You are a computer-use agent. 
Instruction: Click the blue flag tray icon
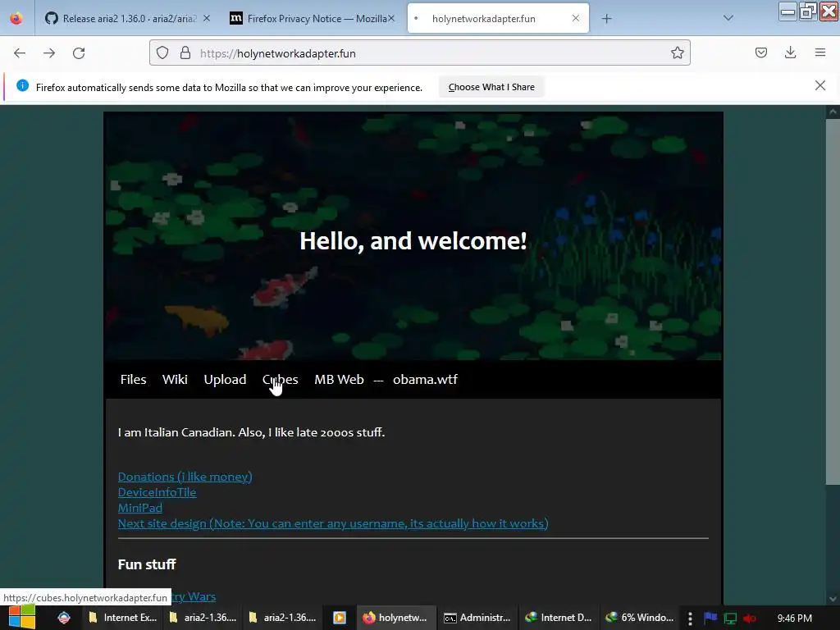tap(710, 618)
